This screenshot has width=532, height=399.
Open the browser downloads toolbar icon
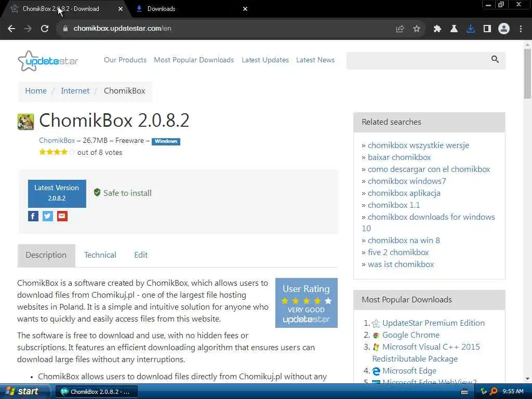coord(471,29)
